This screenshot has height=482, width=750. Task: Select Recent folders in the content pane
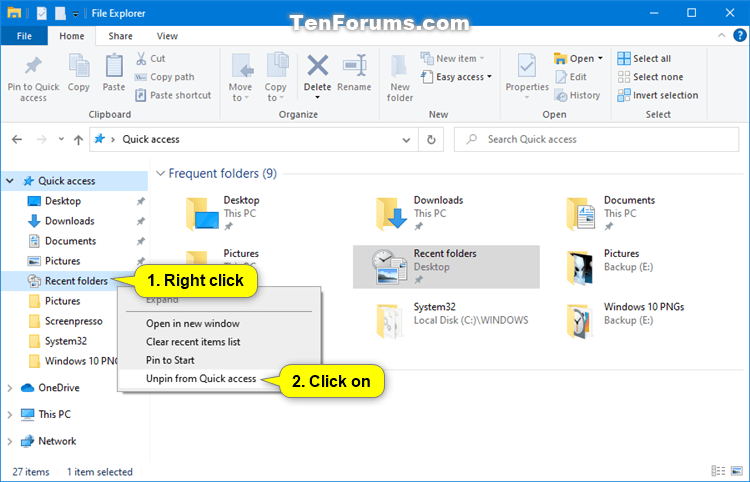(x=446, y=267)
